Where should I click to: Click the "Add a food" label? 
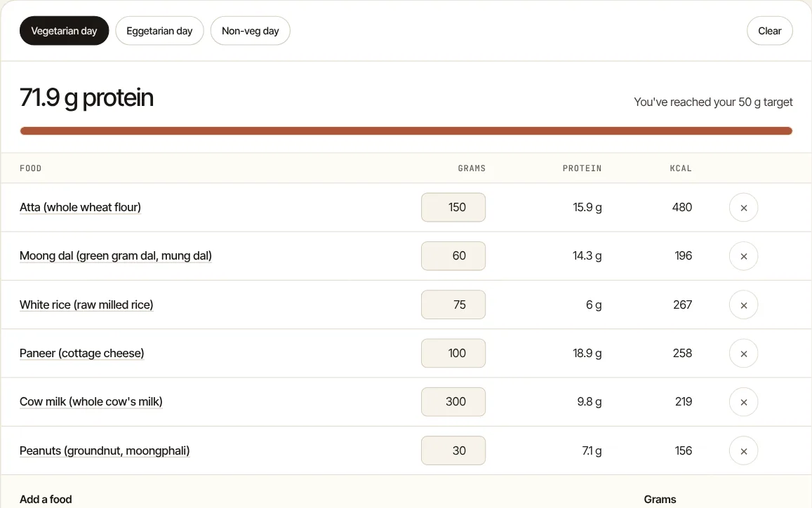click(46, 499)
